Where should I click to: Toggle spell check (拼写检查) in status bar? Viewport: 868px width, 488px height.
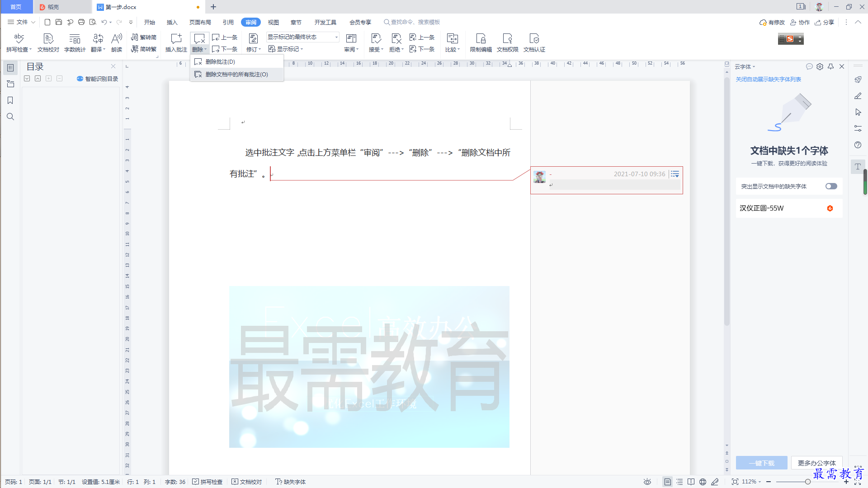(208, 482)
